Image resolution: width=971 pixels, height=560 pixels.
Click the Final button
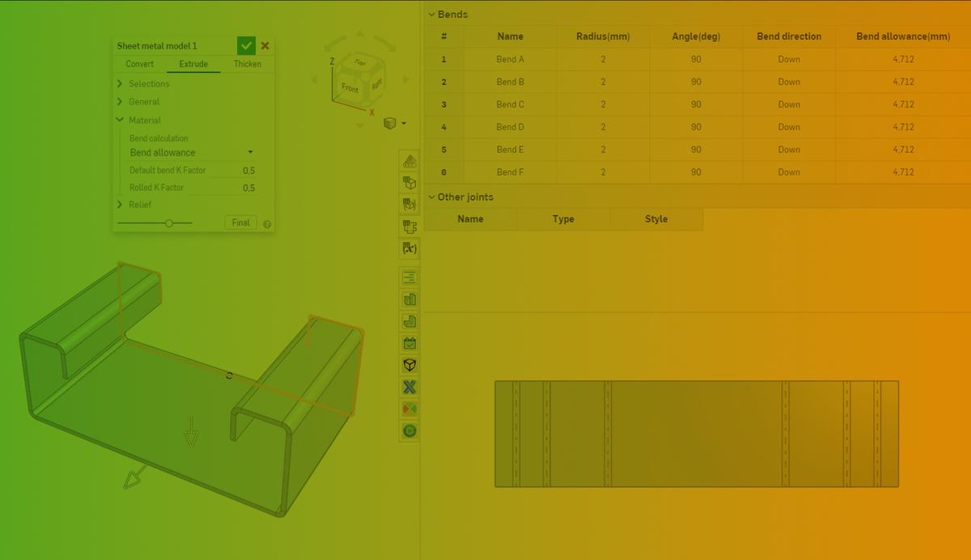[x=240, y=222]
